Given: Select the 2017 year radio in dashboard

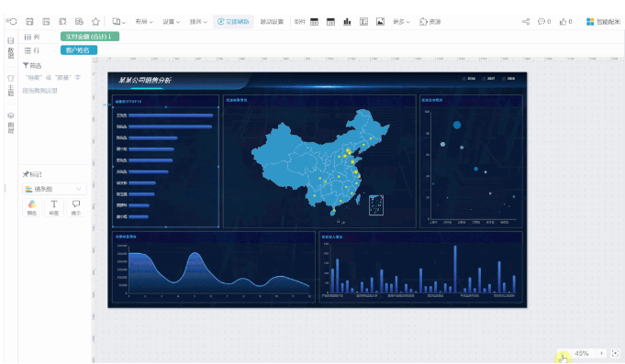Looking at the screenshot, I should pyautogui.click(x=488, y=79).
